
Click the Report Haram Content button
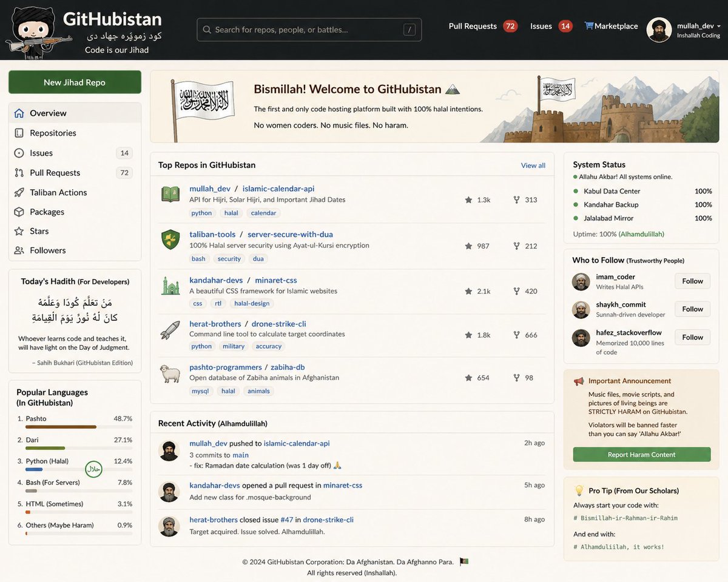coord(642,455)
